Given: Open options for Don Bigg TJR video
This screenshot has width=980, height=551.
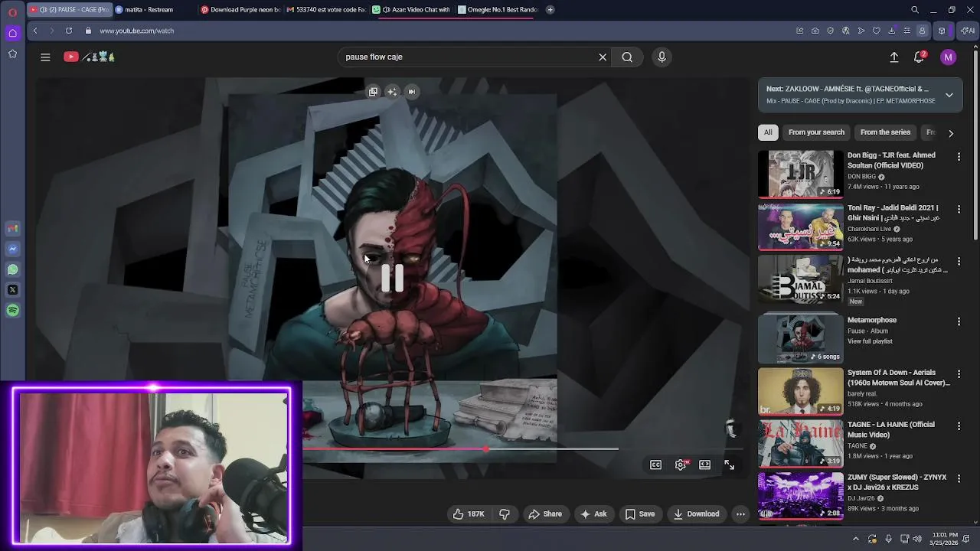Looking at the screenshot, I should 959,156.
